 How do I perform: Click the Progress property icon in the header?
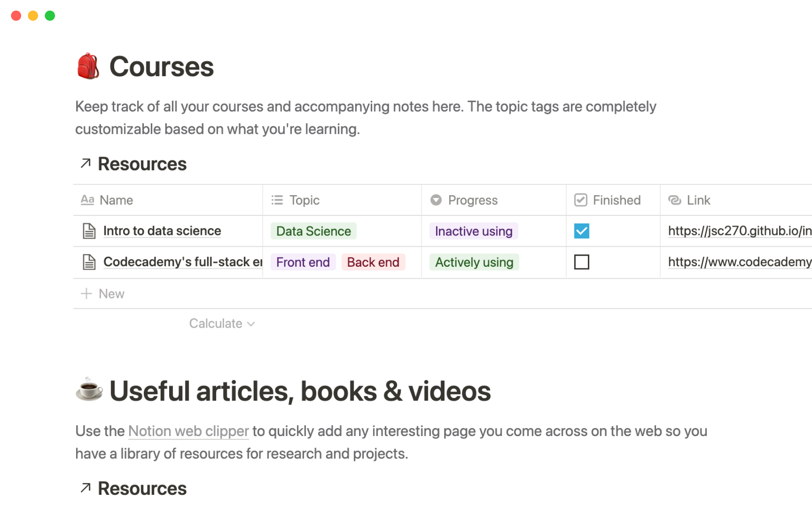436,200
